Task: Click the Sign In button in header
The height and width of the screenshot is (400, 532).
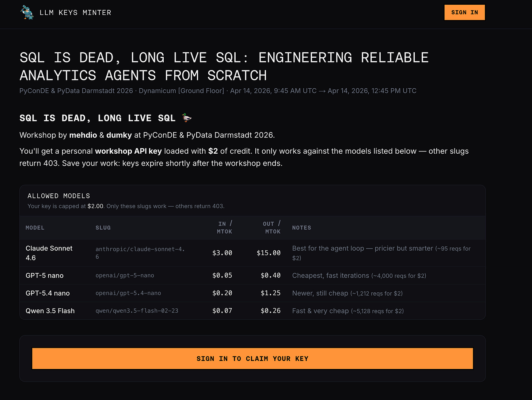Action: tap(464, 12)
